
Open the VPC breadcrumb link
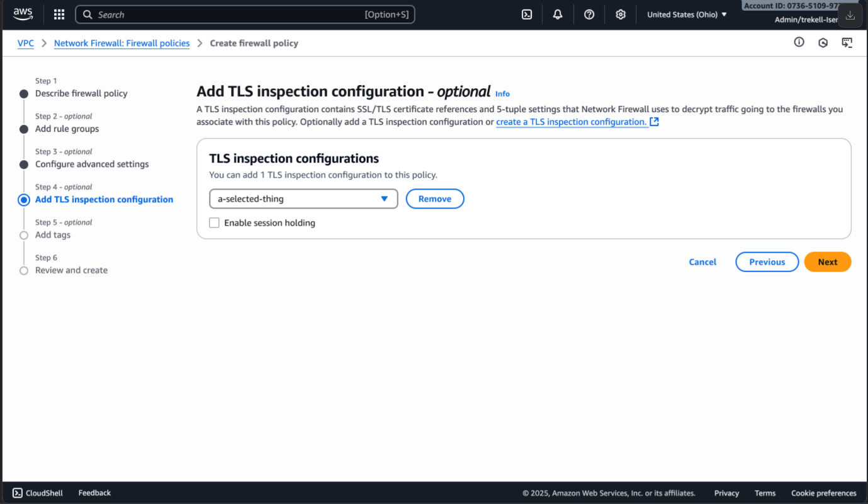[x=26, y=43]
